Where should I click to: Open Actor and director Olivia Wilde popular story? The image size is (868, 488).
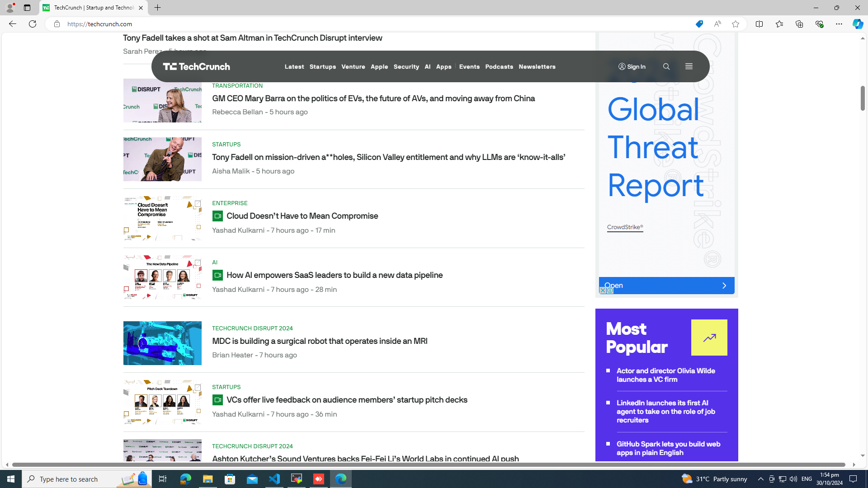click(665, 375)
